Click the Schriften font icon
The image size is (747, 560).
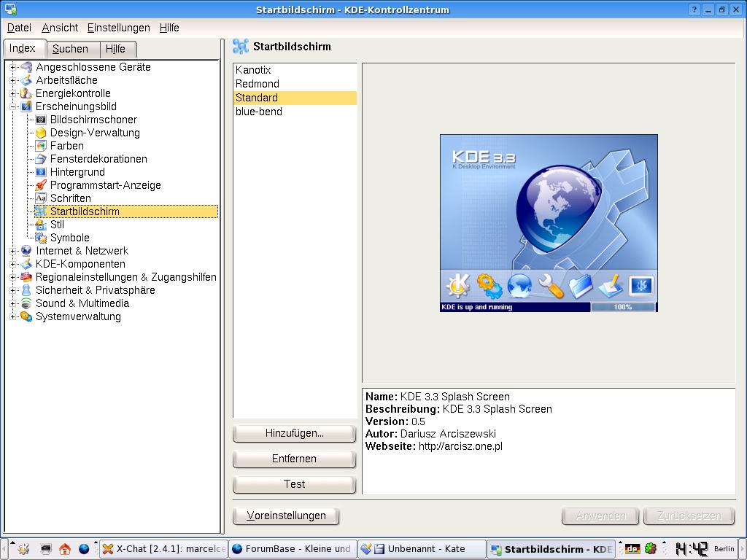point(41,198)
